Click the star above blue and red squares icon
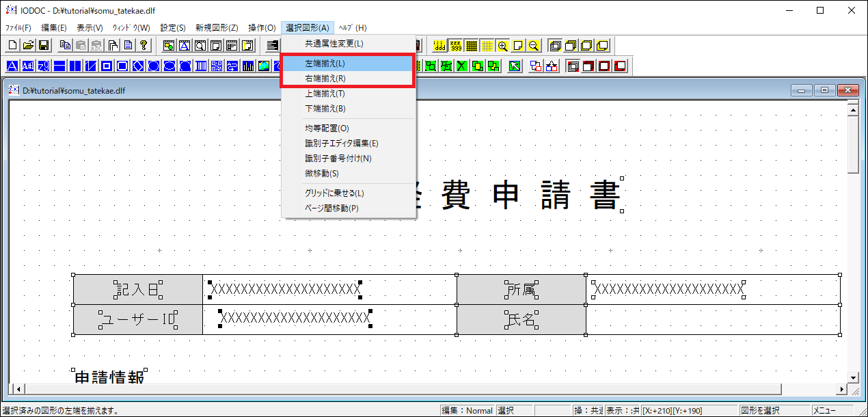The height and width of the screenshot is (417, 868). point(552,66)
